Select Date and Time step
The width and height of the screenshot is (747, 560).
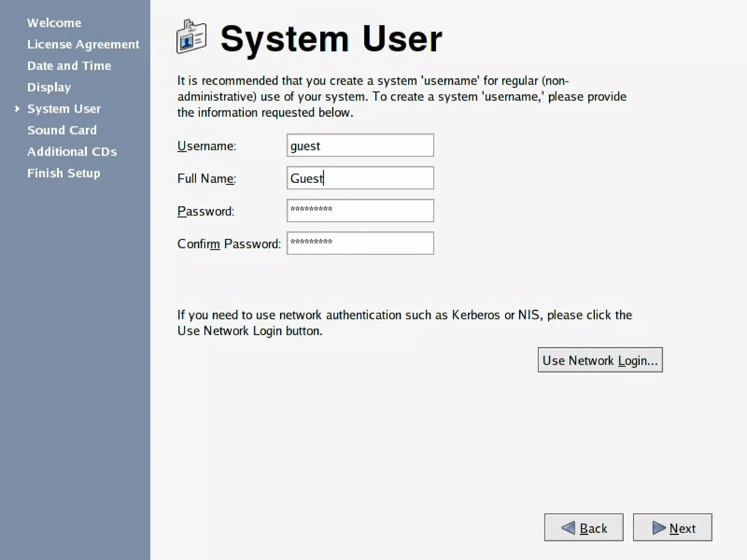[x=69, y=66]
